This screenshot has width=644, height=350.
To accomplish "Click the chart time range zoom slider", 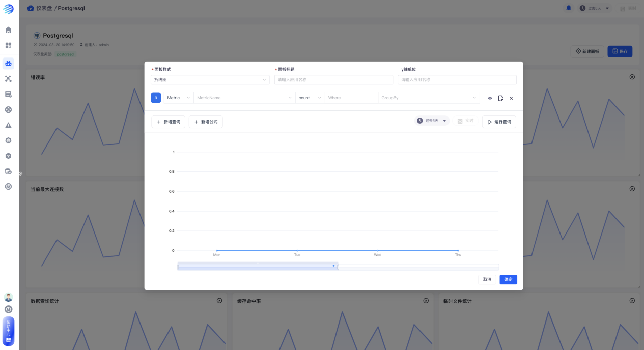I will [x=258, y=267].
